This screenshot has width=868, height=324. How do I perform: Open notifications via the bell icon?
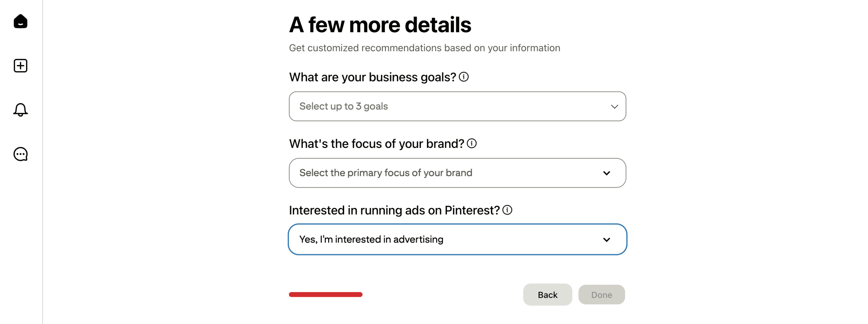[x=20, y=110]
